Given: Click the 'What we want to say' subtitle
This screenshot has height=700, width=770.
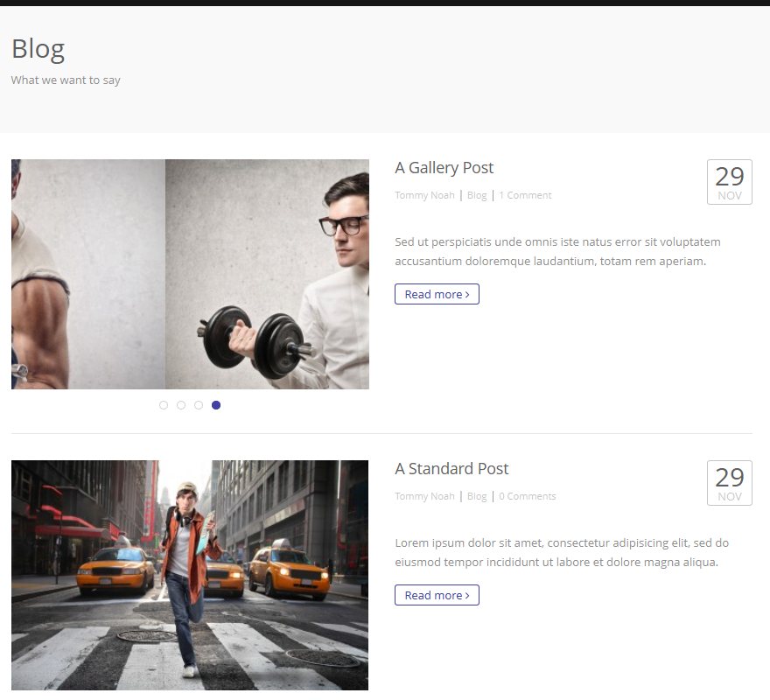Looking at the screenshot, I should pyautogui.click(x=66, y=80).
